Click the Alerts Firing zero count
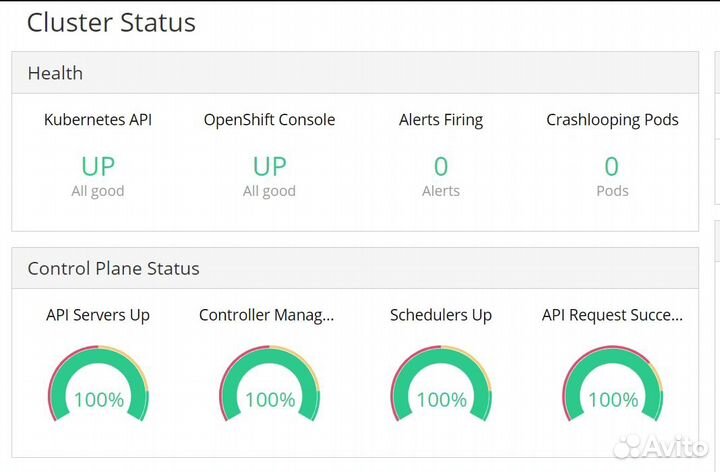The height and width of the screenshot is (472, 720). click(440, 165)
